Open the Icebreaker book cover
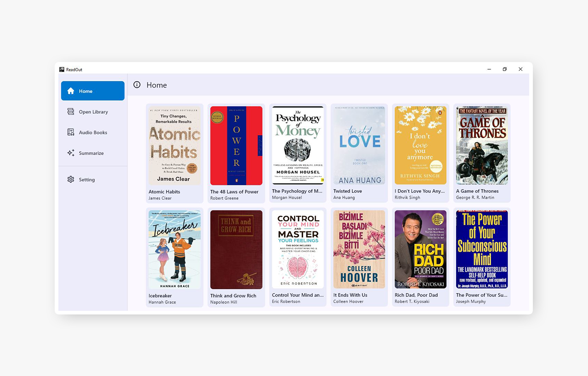588x376 pixels. [x=175, y=250]
